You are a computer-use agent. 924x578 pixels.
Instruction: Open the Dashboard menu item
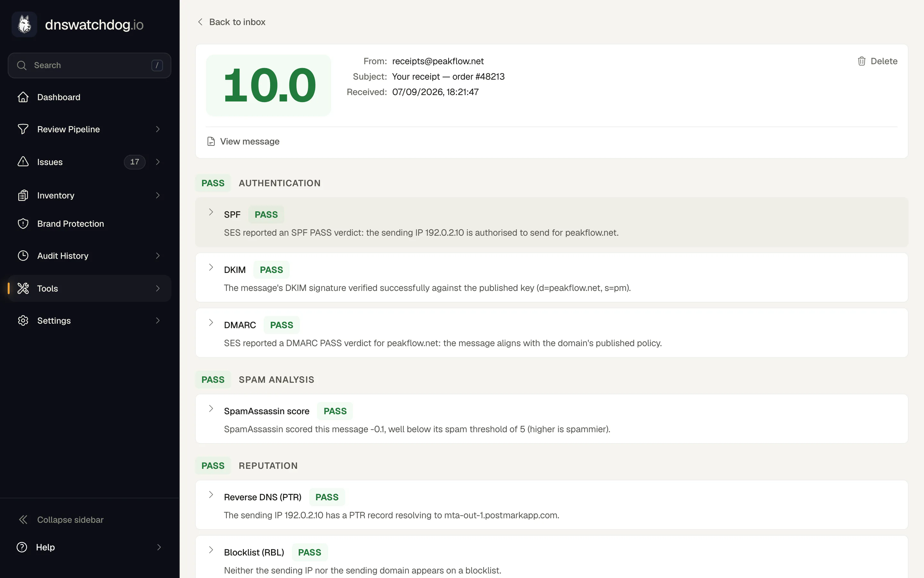(x=89, y=97)
